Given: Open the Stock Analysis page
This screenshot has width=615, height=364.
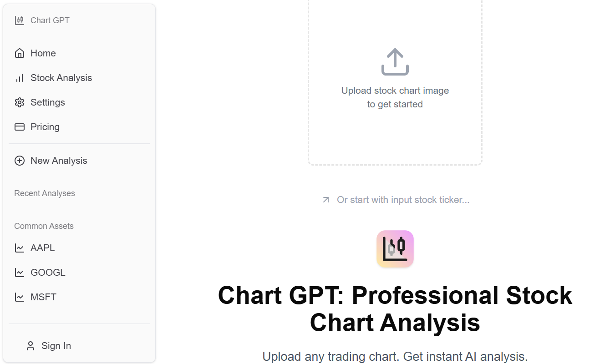Looking at the screenshot, I should click(61, 78).
